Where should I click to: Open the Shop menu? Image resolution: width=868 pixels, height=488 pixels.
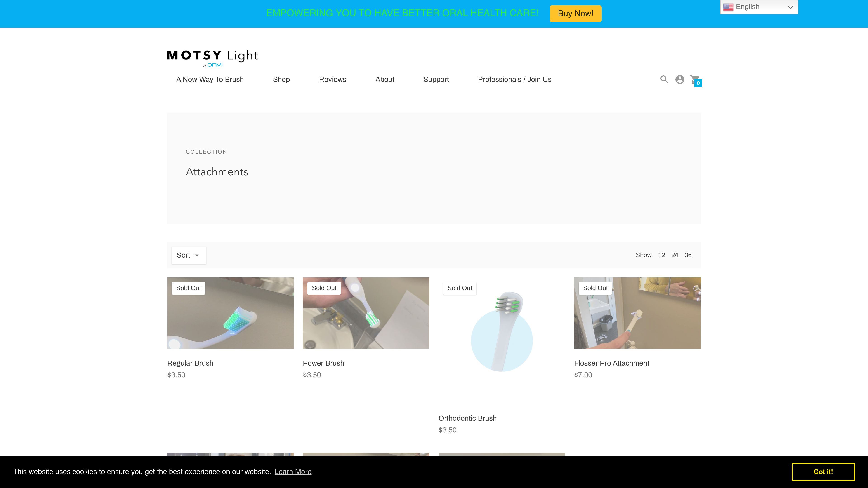(x=281, y=80)
